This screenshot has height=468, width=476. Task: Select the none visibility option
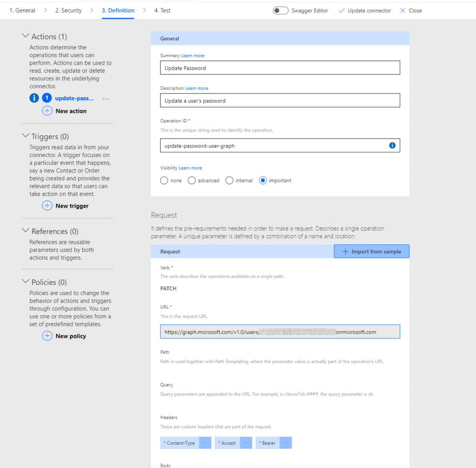click(164, 181)
